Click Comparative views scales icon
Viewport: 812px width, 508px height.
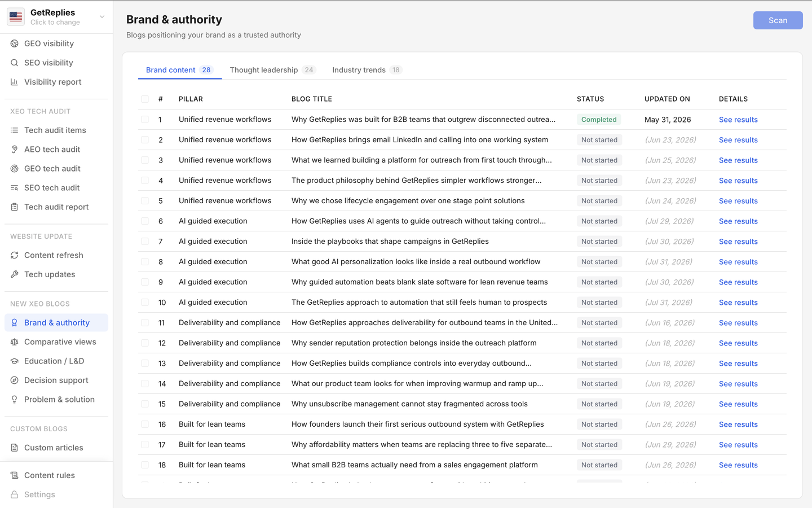(x=15, y=342)
